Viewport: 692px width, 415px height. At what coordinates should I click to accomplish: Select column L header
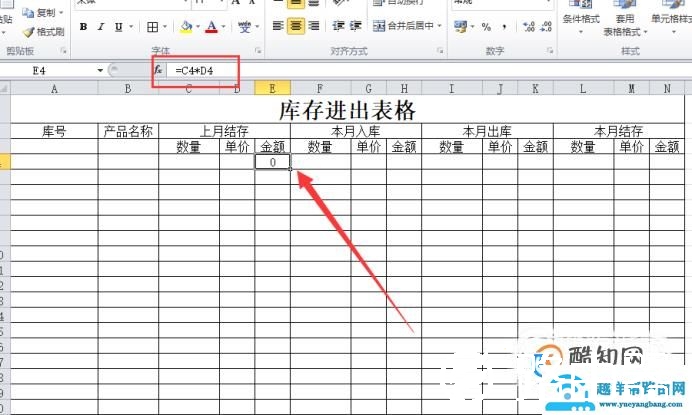583,89
